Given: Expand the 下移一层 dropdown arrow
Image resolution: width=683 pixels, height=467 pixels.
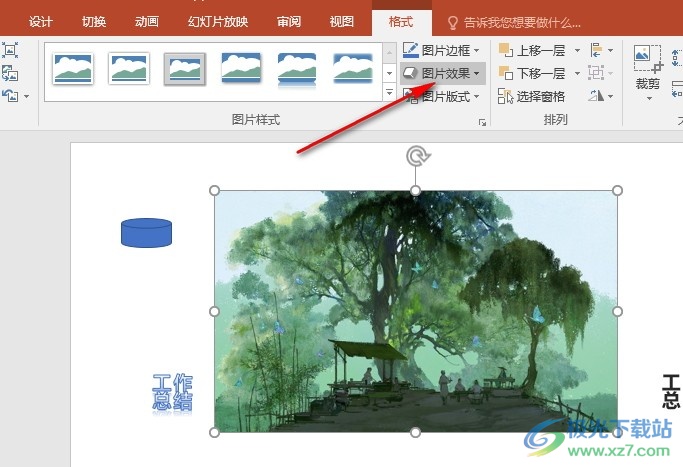Looking at the screenshot, I should click(577, 73).
